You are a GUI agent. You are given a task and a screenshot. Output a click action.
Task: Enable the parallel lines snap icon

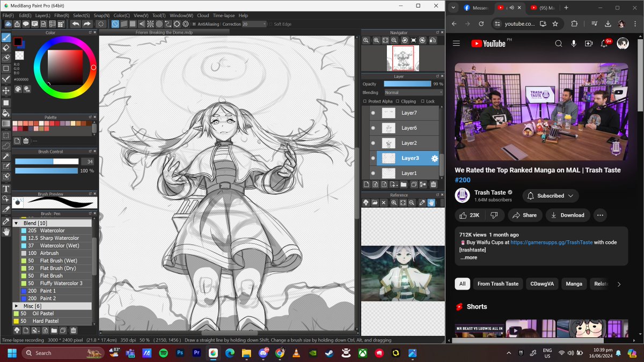124,24
